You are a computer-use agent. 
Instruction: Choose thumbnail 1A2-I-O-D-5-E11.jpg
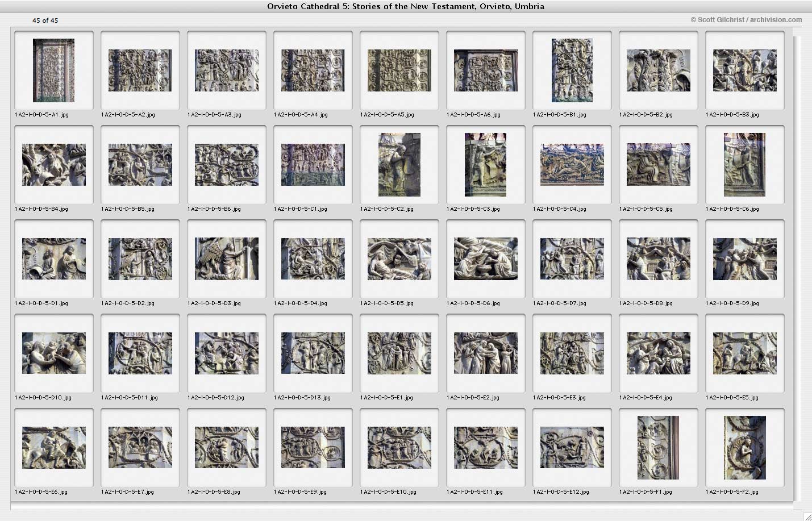(x=486, y=448)
